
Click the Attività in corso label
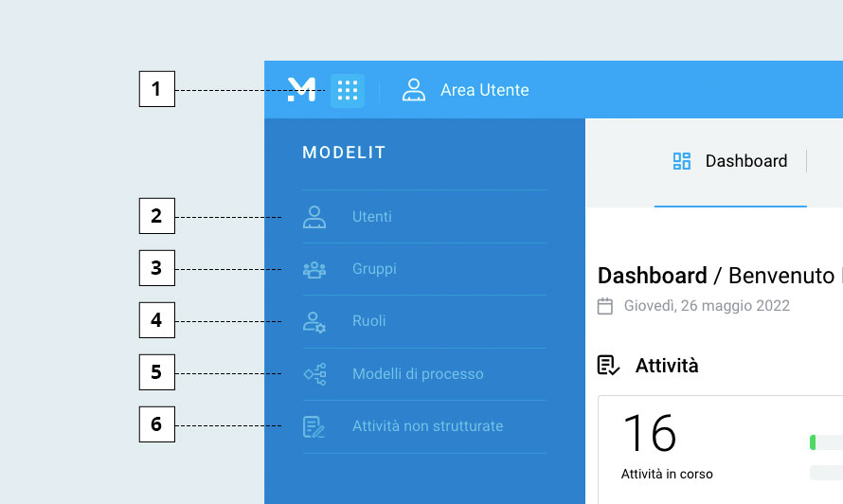pyautogui.click(x=667, y=474)
